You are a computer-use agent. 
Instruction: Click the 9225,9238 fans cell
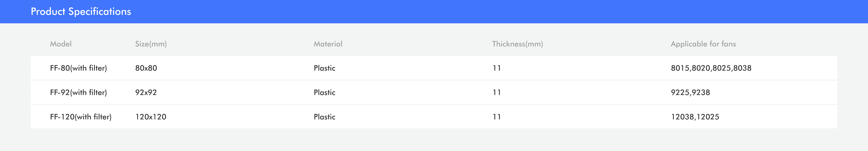690,92
